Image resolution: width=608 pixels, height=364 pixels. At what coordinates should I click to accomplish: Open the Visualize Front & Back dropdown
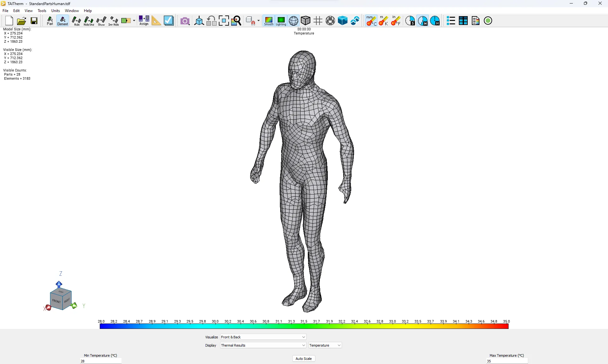click(262, 337)
